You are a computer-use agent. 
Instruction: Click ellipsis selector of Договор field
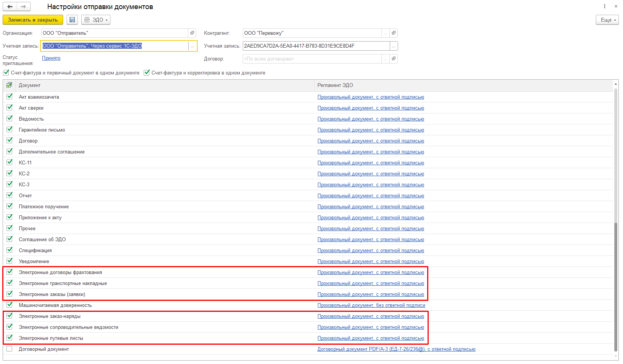point(386,59)
